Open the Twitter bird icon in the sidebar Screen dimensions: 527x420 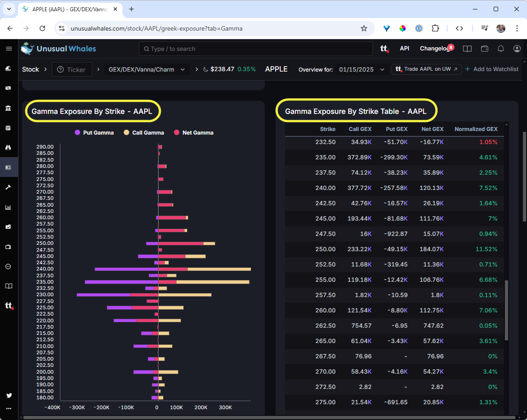coord(9,395)
